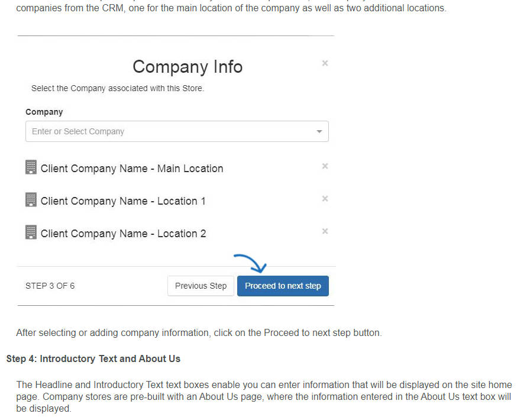Click the 'Select the Company associated' instruction text

118,89
